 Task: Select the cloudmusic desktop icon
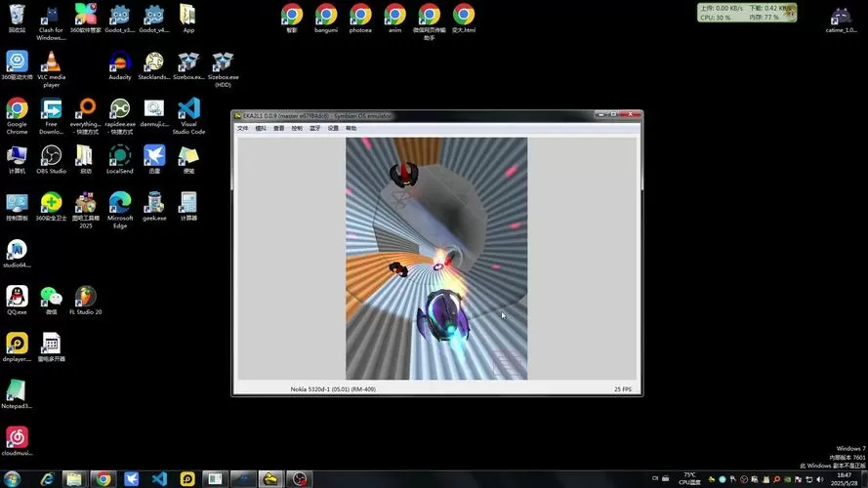18,441
